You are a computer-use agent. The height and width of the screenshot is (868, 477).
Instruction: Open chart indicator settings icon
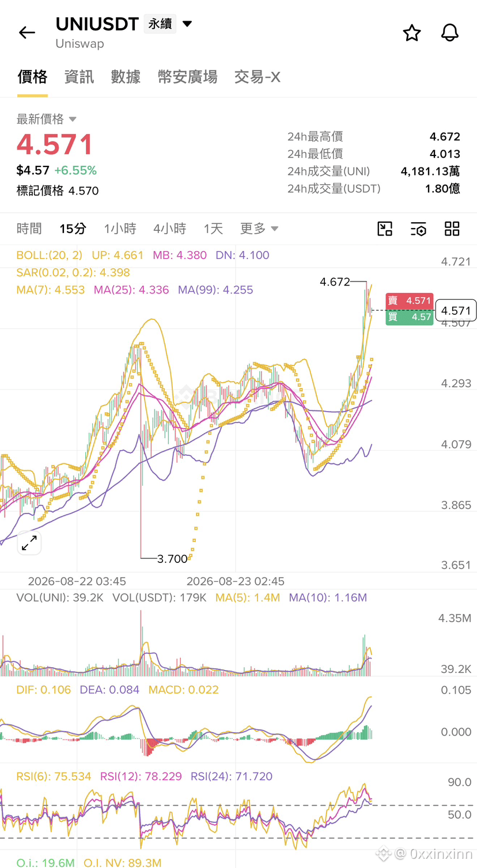[x=418, y=229]
